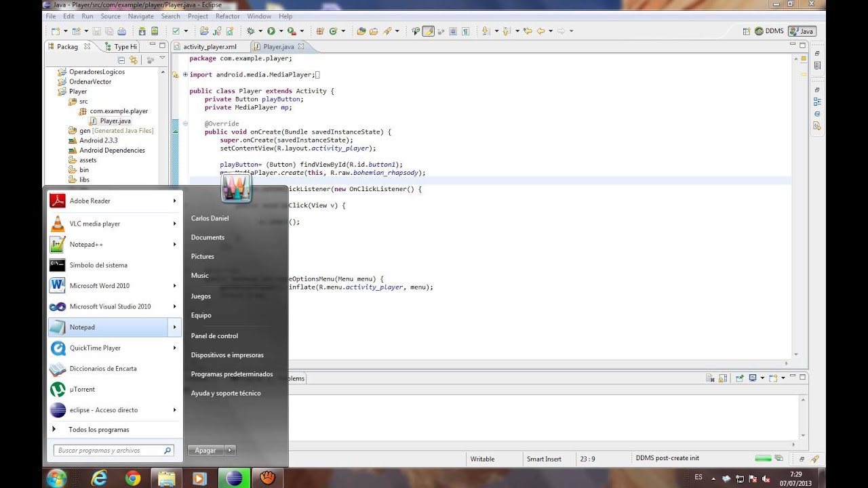Open Todos los programas
This screenshot has width=868, height=488.
(98, 430)
